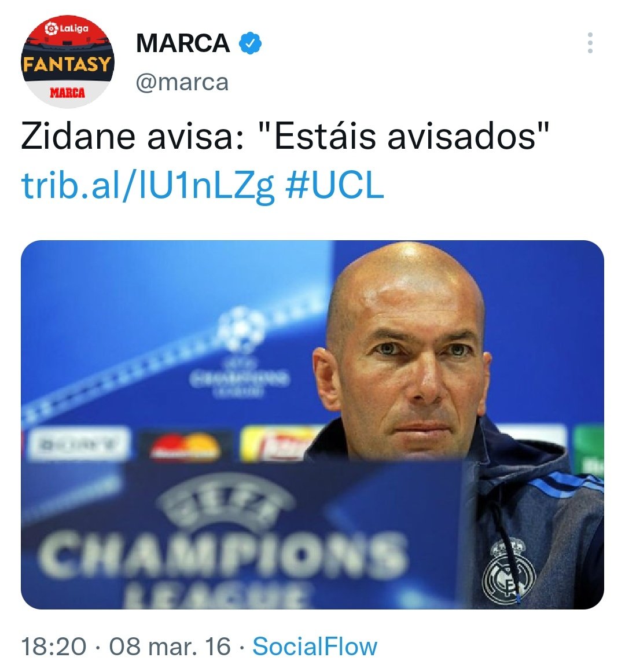The width and height of the screenshot is (625, 672).
Task: Click the tweet text "Zidane avisa"
Action: (x=133, y=137)
